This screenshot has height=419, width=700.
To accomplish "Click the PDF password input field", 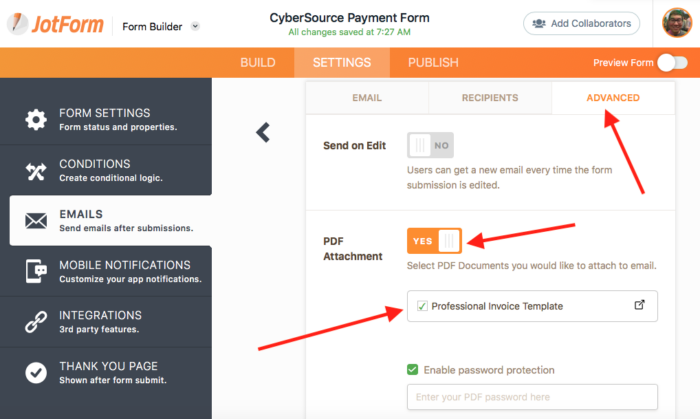I will [532, 397].
